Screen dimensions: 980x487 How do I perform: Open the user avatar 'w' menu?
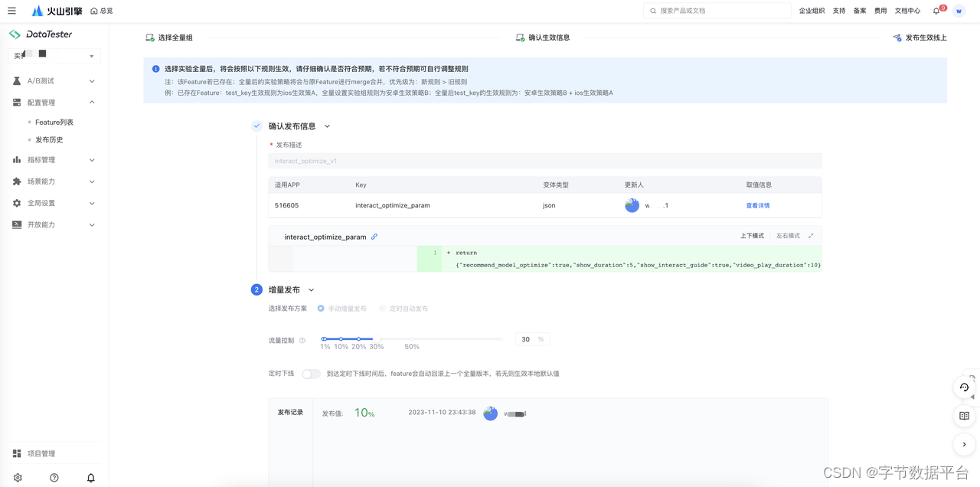pos(959,11)
